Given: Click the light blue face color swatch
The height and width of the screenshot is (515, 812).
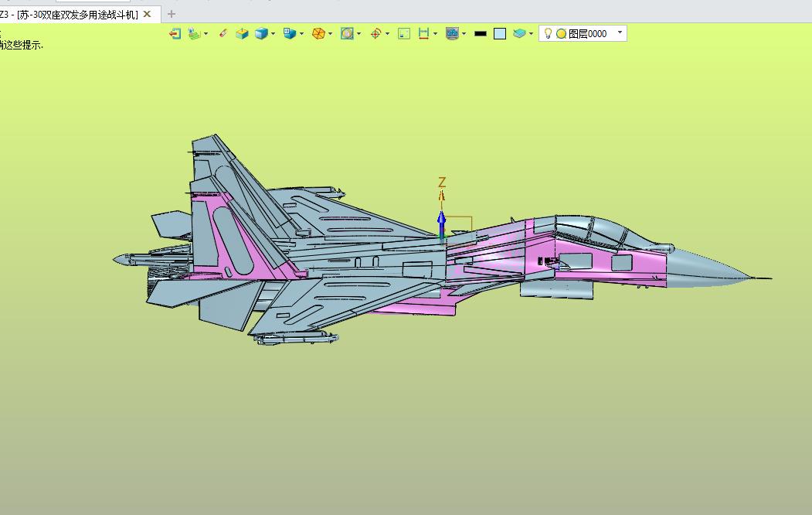Looking at the screenshot, I should (500, 34).
